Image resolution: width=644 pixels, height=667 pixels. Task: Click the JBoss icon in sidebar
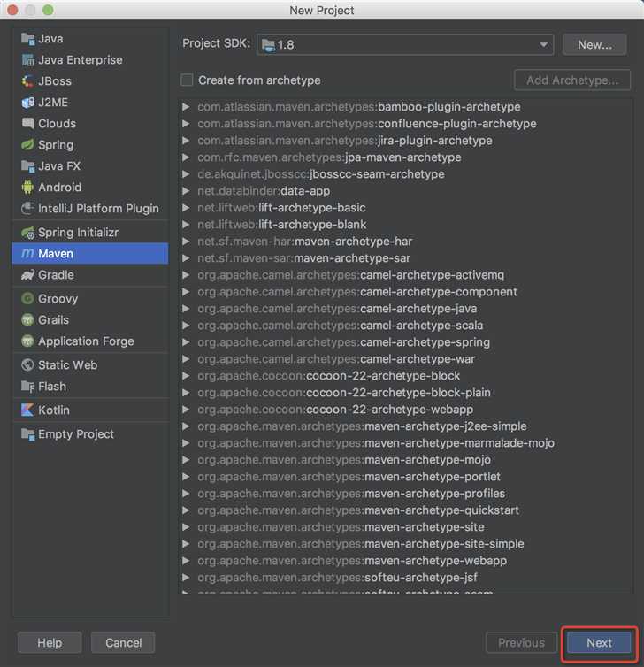click(27, 81)
